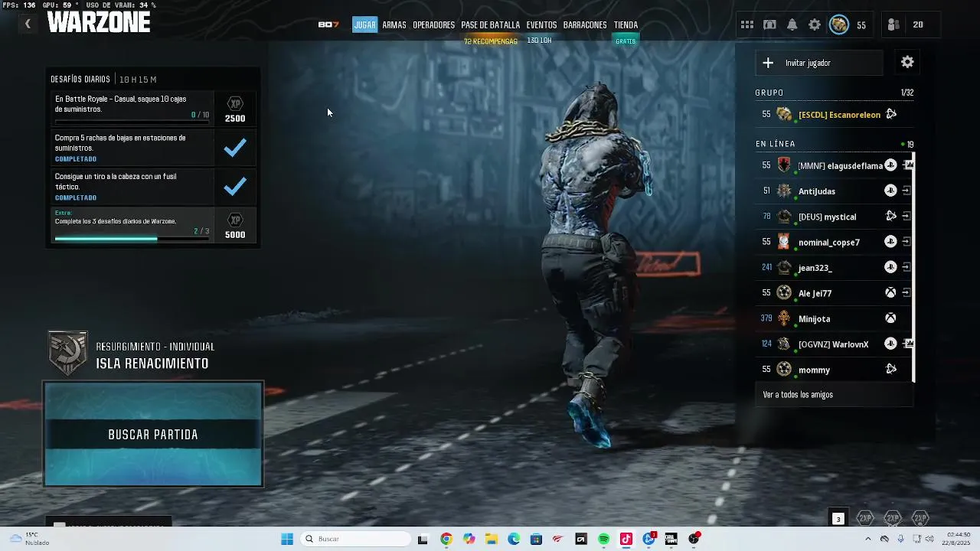
Task: Click Invitar jugador button
Action: coord(819,63)
